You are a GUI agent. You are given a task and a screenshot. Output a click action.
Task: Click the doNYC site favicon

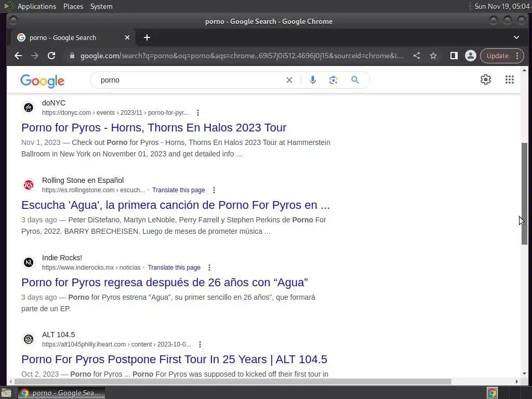29,108
